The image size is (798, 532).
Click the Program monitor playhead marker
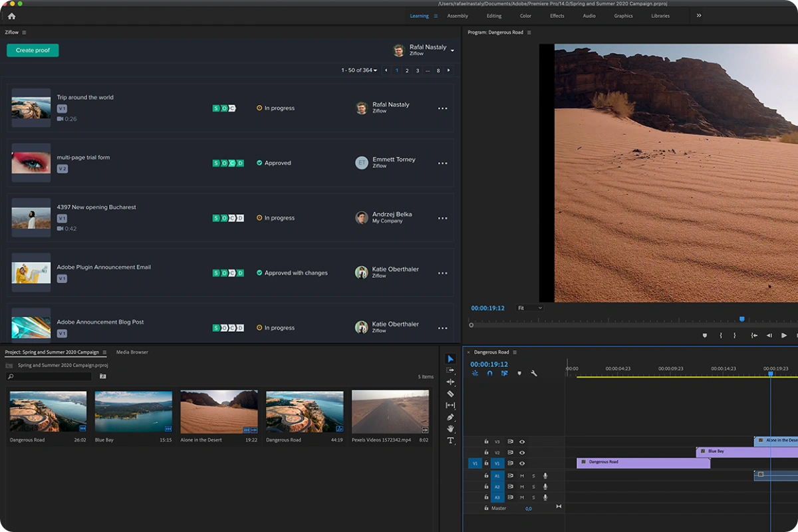742,320
